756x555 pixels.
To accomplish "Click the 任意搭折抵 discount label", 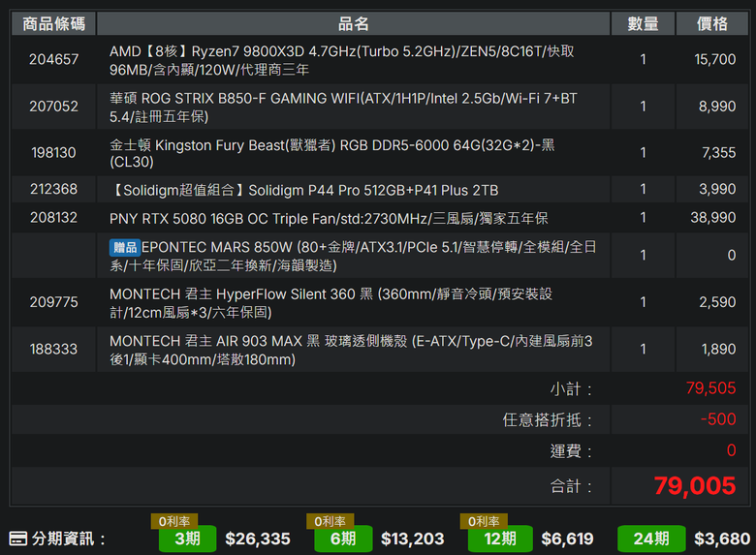I will point(548,419).
